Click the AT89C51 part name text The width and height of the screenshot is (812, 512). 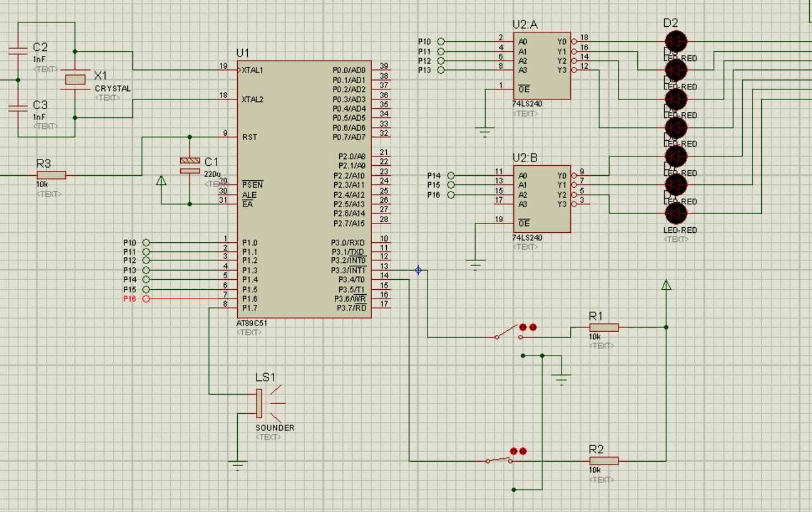pos(252,323)
